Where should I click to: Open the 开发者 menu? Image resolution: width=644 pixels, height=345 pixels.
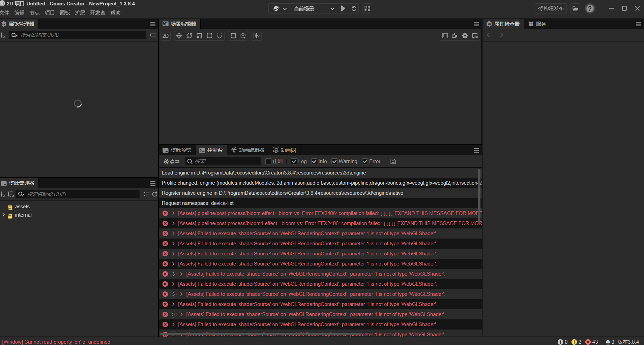[x=97, y=13]
